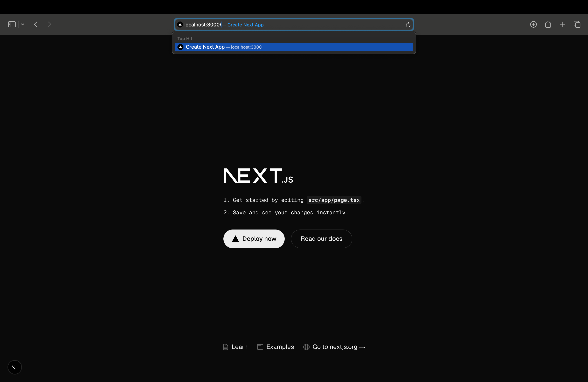588x382 pixels.
Task: Toggle the Safari sidebar button
Action: pos(12,24)
